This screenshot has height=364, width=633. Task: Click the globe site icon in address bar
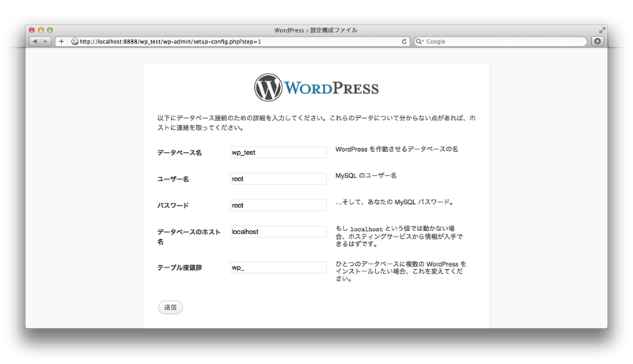pos(74,41)
